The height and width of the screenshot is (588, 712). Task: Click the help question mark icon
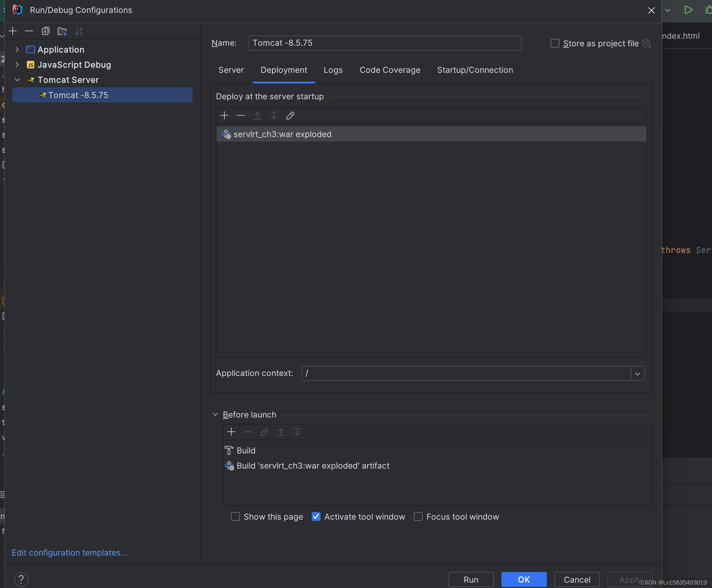click(x=21, y=579)
